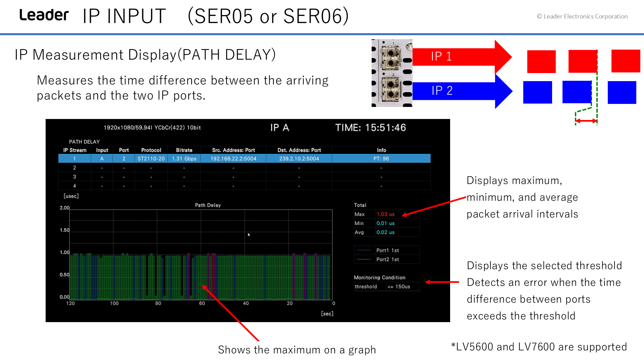Click the blue IP 2 arrow
This screenshot has height=362, width=644.
coord(462,91)
